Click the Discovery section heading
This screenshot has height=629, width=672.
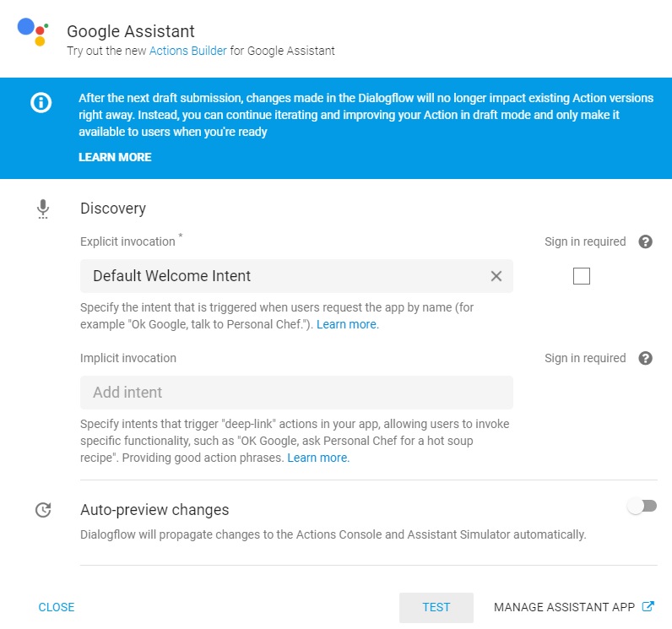point(113,209)
